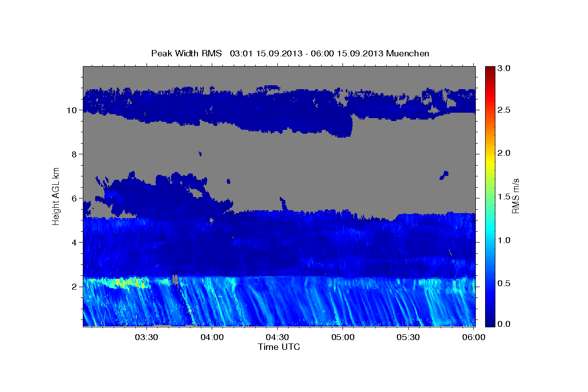Click the "RMS m/s" colorbar label
Image resolution: width=588 pixels, height=392 pixels.
tap(515, 196)
